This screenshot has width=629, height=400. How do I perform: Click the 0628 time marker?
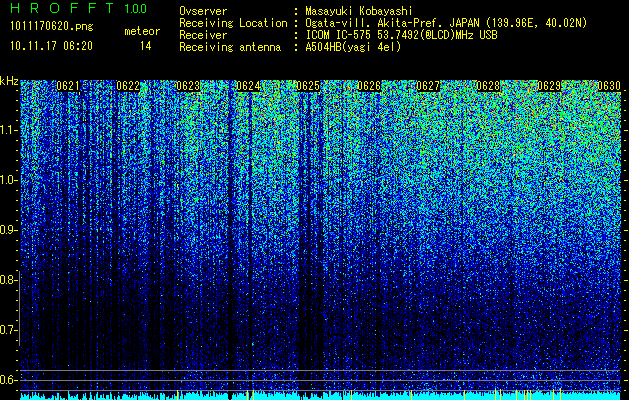click(x=489, y=86)
